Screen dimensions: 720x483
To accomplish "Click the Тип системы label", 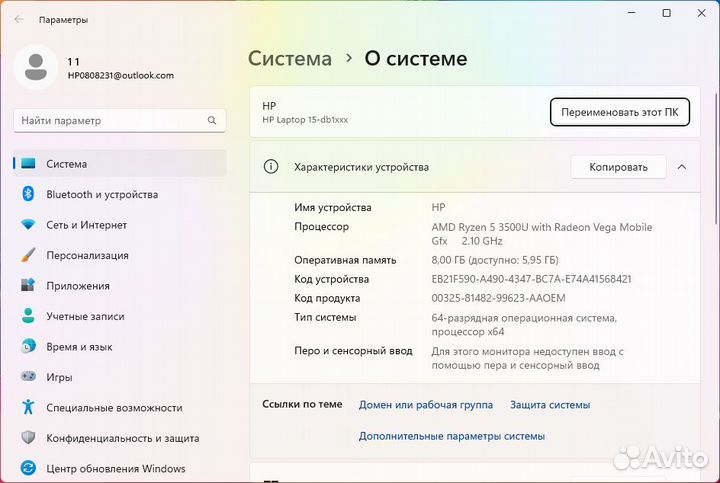I will pos(325,317).
